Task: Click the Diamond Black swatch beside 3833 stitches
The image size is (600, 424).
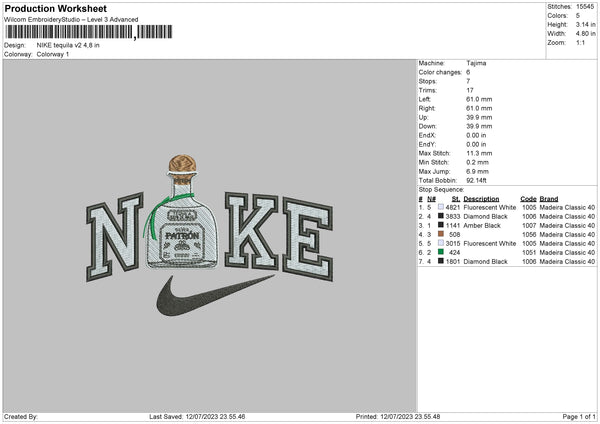Action: coord(441,216)
